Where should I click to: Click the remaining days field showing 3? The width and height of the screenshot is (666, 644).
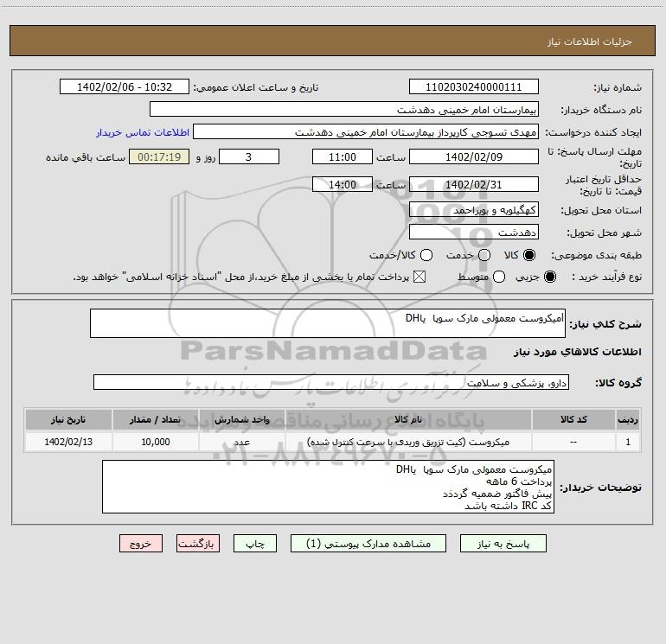coord(249,156)
